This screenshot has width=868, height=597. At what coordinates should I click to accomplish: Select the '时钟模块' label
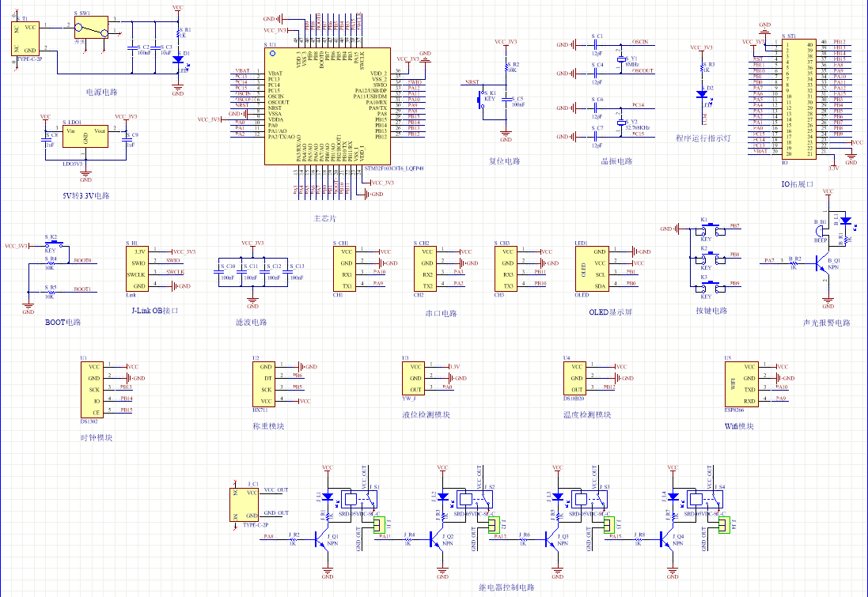[x=97, y=437]
